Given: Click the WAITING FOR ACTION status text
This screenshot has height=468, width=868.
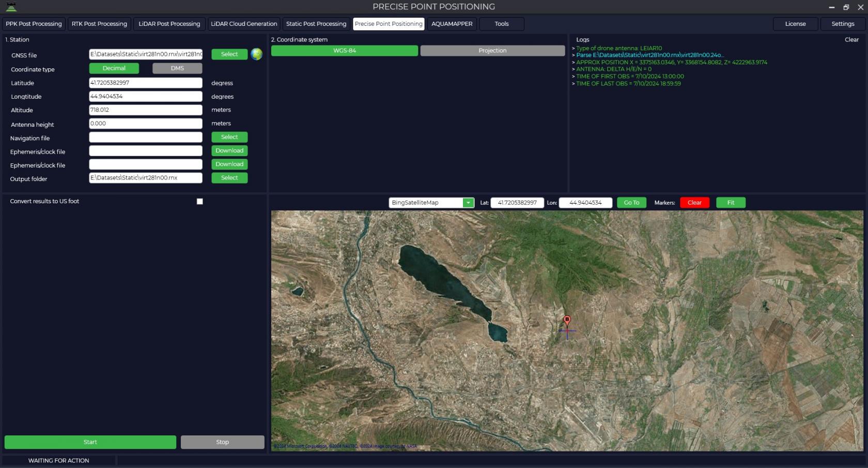Looking at the screenshot, I should [x=58, y=461].
